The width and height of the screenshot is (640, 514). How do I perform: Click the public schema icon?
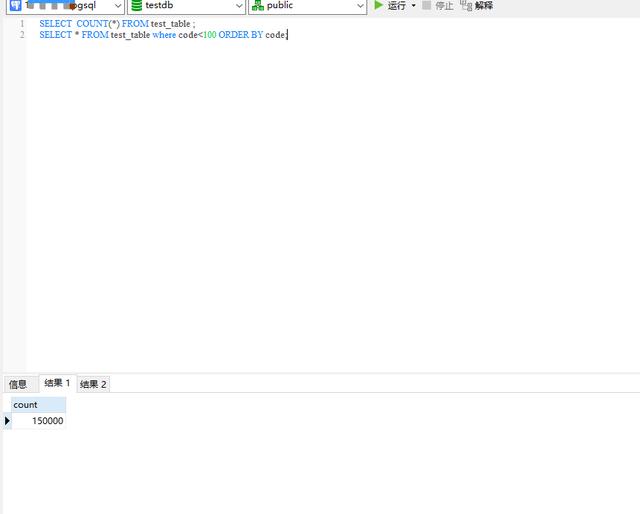pos(258,5)
